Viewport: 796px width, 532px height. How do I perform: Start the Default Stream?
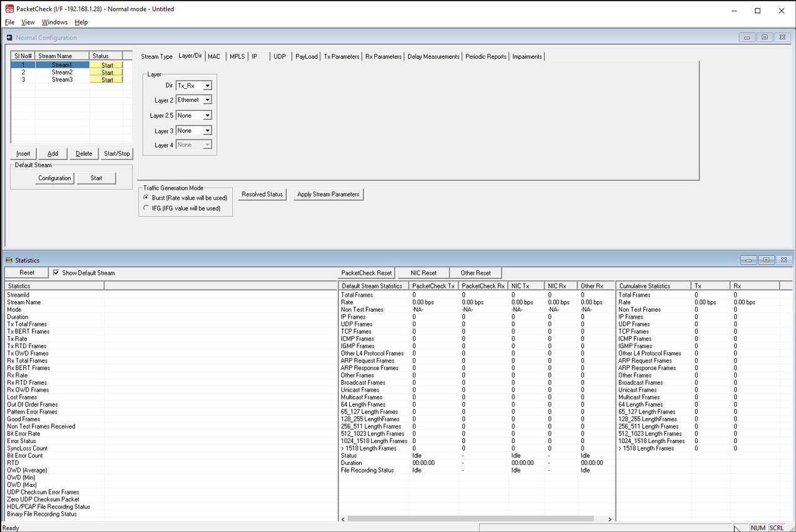[x=96, y=178]
